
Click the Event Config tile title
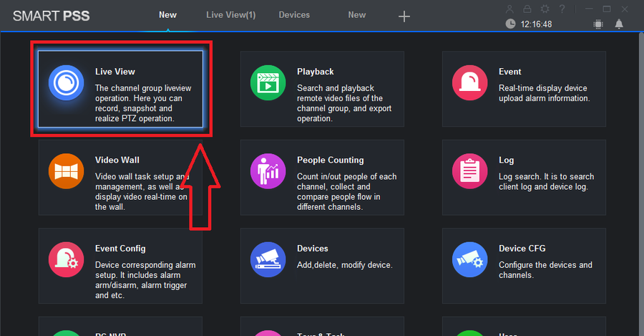tap(120, 249)
